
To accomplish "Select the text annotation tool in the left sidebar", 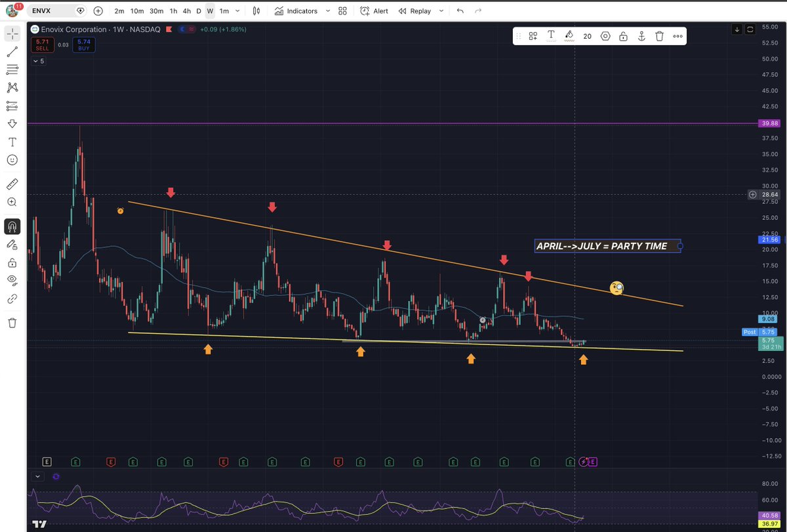I will 12,142.
